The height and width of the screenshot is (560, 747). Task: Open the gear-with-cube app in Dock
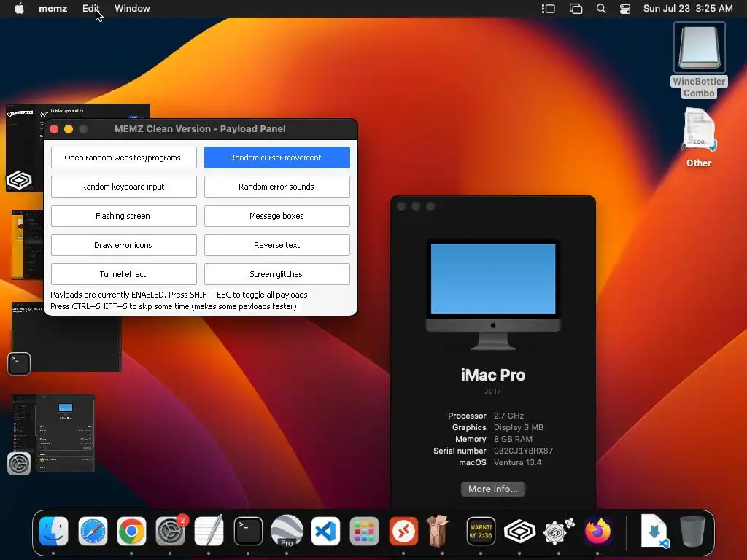(x=558, y=531)
